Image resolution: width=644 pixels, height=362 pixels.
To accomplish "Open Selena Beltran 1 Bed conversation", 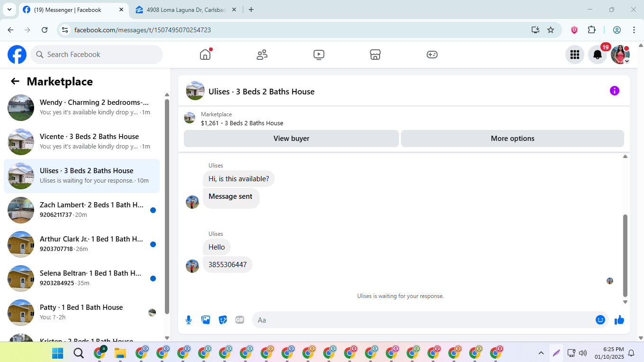I will 82,278.
